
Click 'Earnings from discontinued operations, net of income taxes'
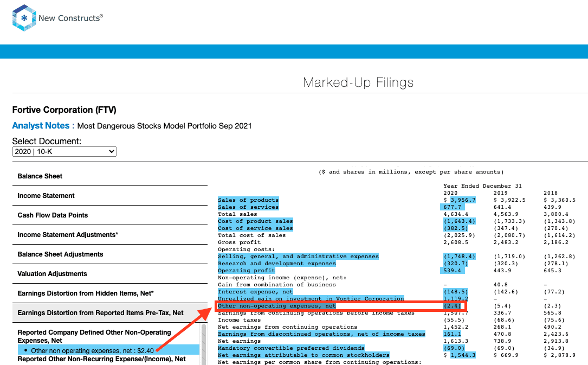(321, 334)
